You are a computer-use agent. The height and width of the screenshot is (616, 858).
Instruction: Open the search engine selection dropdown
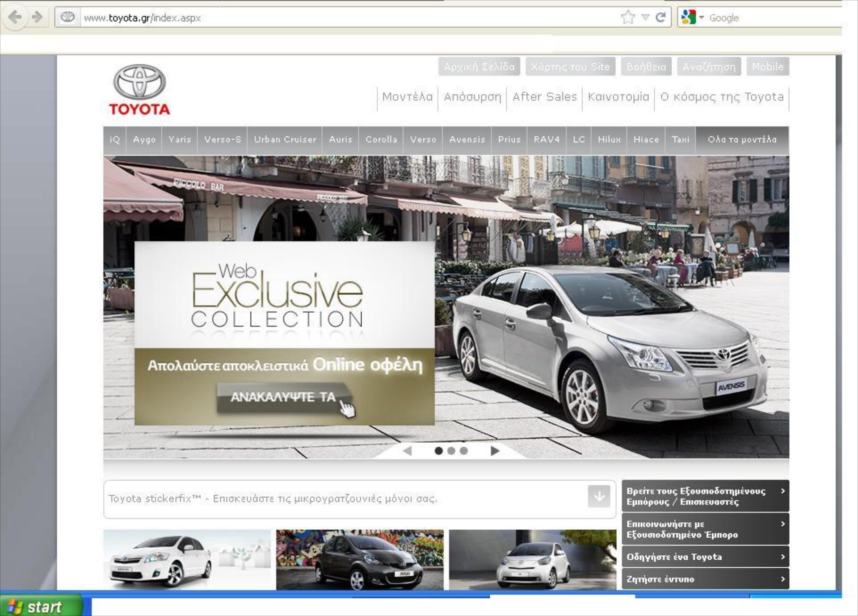pyautogui.click(x=701, y=17)
